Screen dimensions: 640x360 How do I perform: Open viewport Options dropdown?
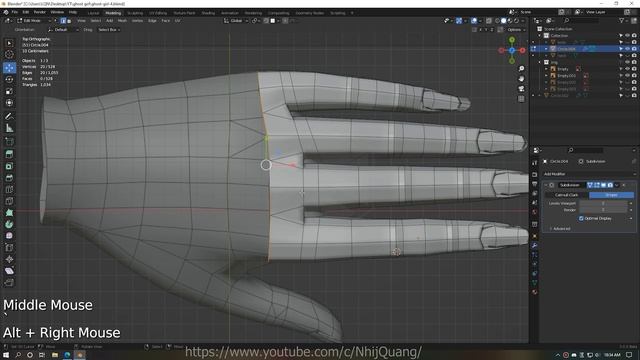coord(516,30)
